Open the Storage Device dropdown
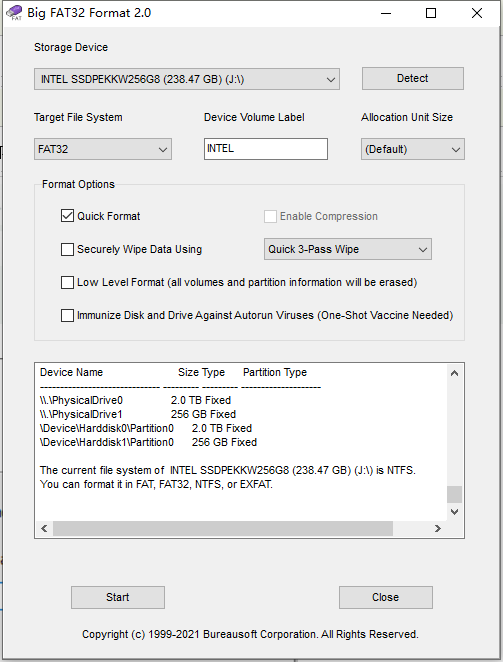Screen dimensions: 503x662 pyautogui.click(x=187, y=79)
